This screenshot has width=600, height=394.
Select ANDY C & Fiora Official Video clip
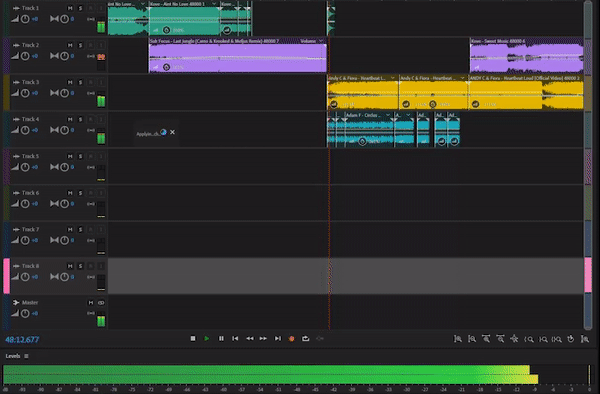(x=526, y=93)
